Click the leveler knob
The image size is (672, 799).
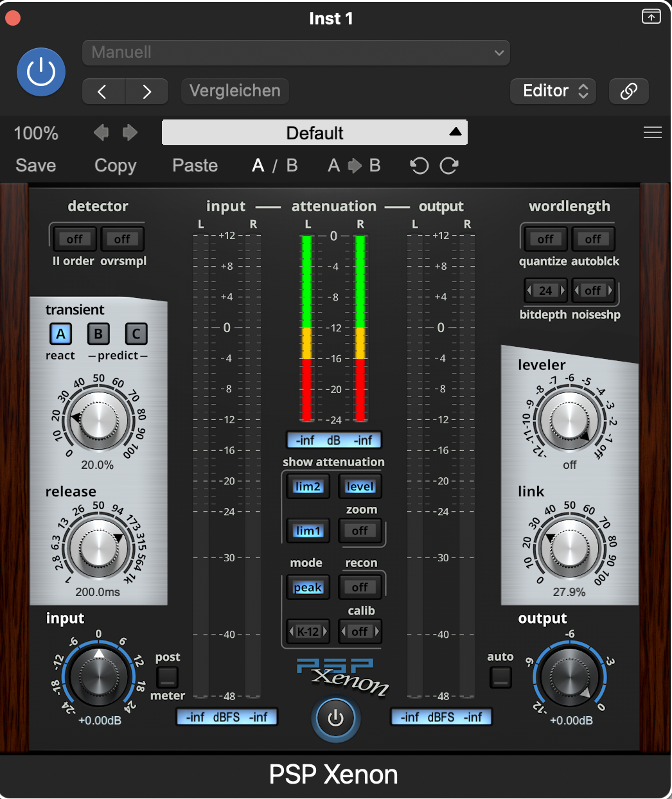point(570,422)
